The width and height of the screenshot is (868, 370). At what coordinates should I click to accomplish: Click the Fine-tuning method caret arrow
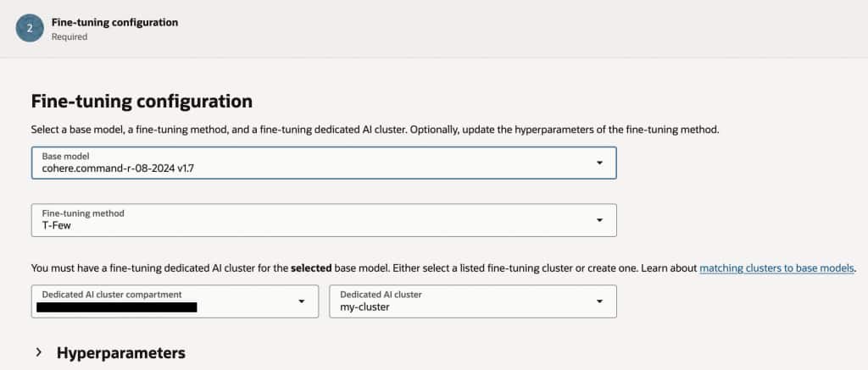point(599,220)
